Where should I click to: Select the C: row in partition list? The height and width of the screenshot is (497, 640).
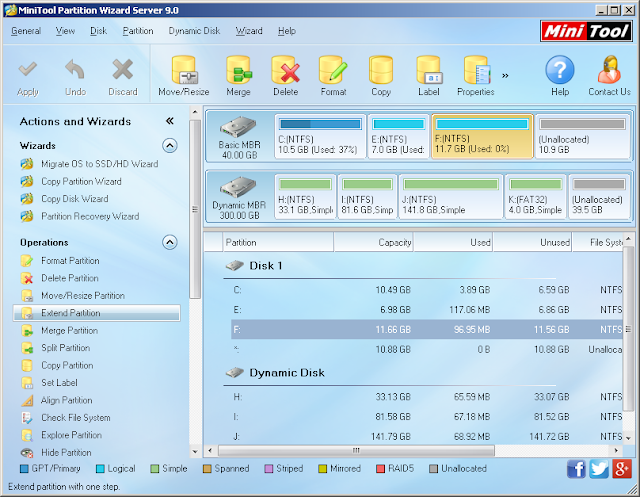[427, 290]
